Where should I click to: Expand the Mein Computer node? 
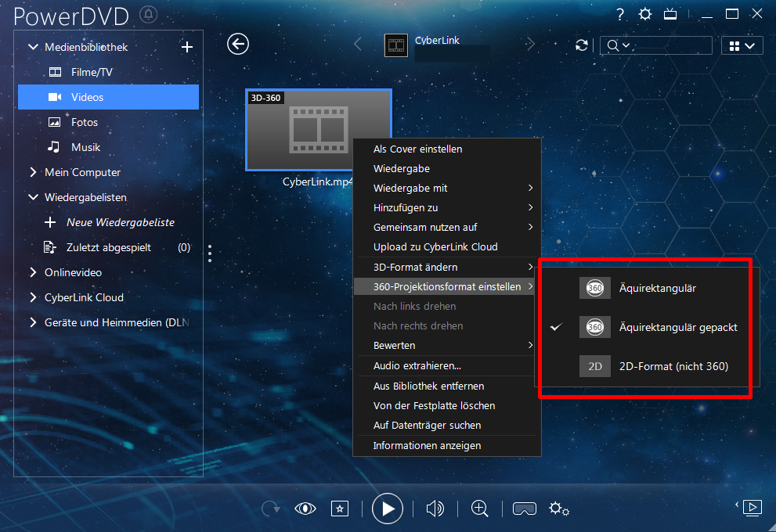coord(33,172)
